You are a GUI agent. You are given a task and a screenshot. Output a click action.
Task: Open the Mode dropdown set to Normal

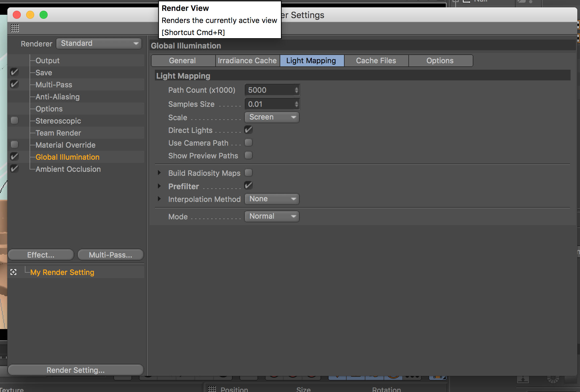point(272,216)
